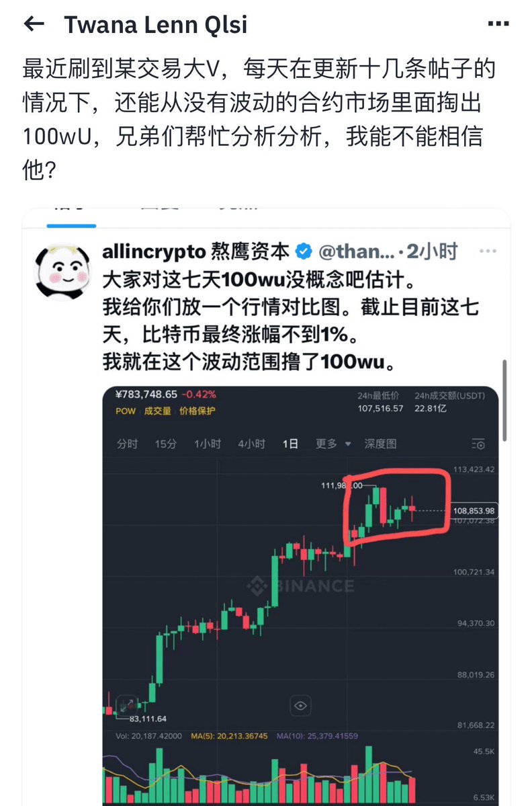Screen dimensions: 532x806
Task: Choose the 15分 interval
Action: (x=166, y=444)
